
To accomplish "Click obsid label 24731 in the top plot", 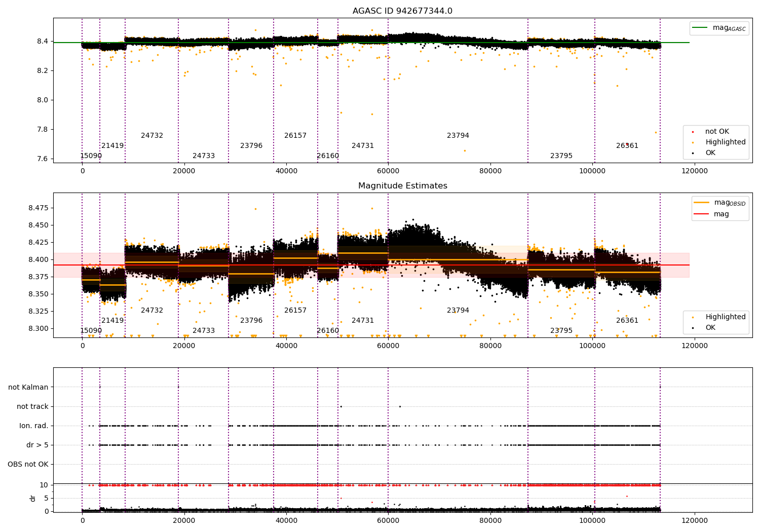I will click(363, 146).
